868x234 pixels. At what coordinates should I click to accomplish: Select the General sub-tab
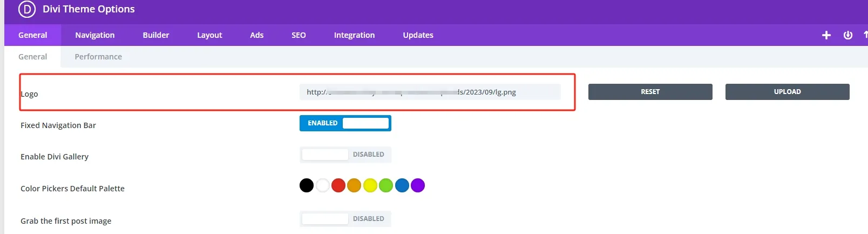coord(33,57)
